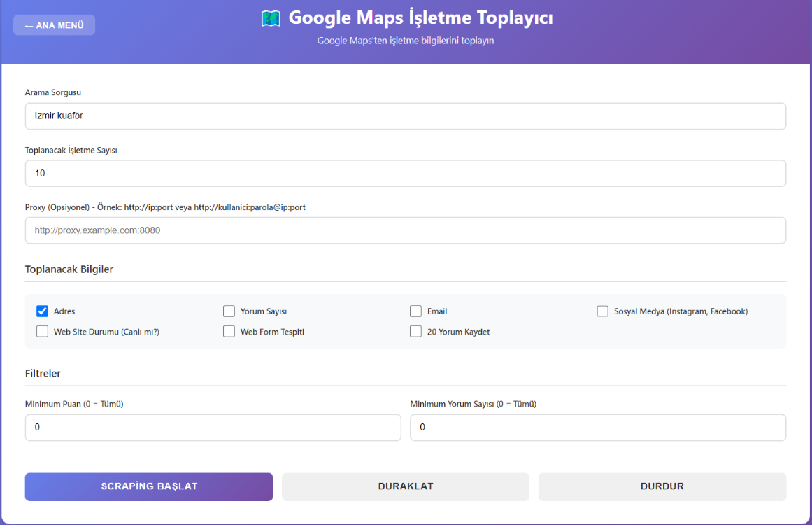Click the subtitle about Google Maps'ten işletme bilgilerini

pos(406,41)
